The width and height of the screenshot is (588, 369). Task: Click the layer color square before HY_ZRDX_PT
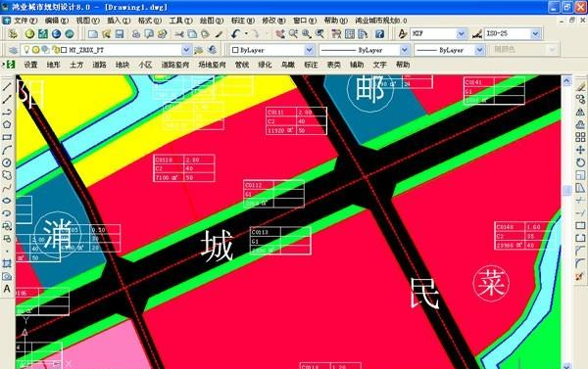64,50
